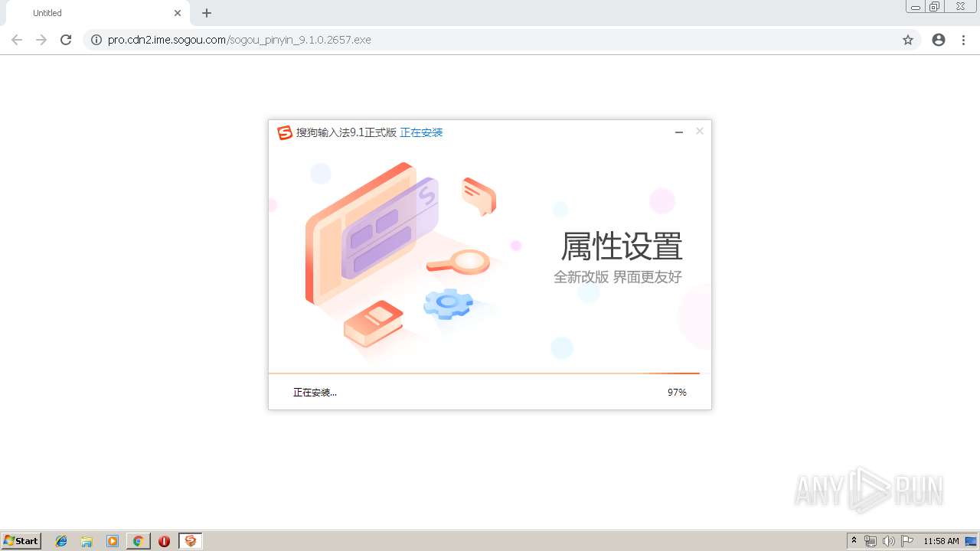Click the 97% progress value
This screenshot has width=980, height=551.
[677, 393]
